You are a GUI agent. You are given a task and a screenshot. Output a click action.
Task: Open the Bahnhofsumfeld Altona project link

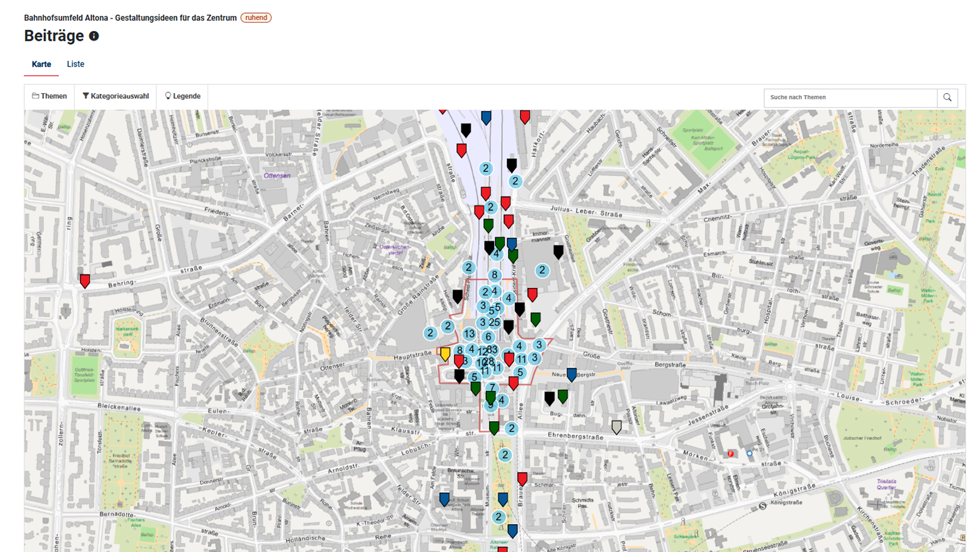[x=128, y=17]
